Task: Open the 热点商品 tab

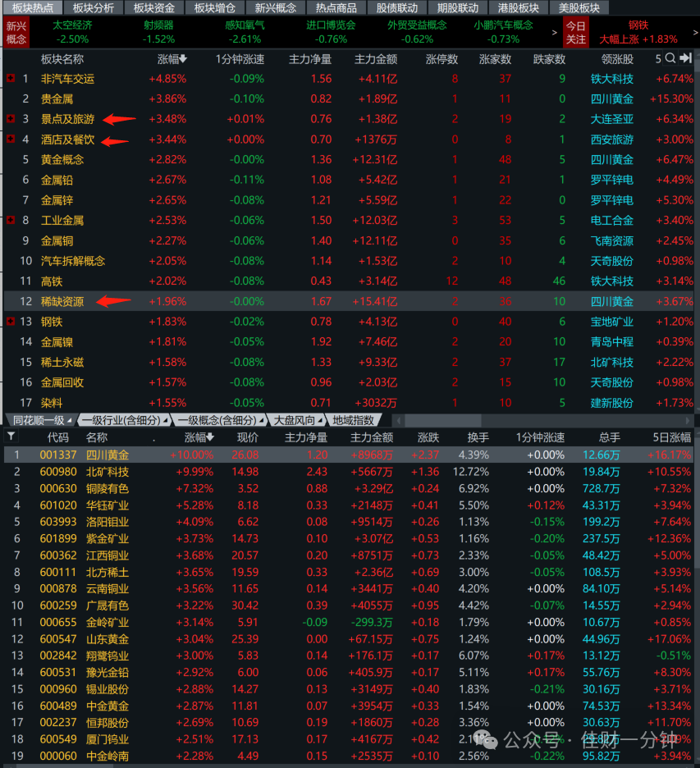Action: [336, 8]
